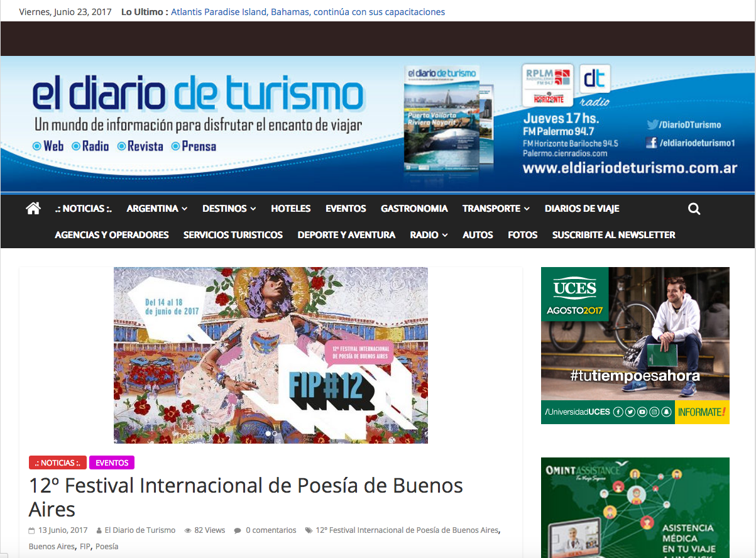This screenshot has height=558, width=756.
Task: Open the HOTELES section
Action: coord(291,209)
